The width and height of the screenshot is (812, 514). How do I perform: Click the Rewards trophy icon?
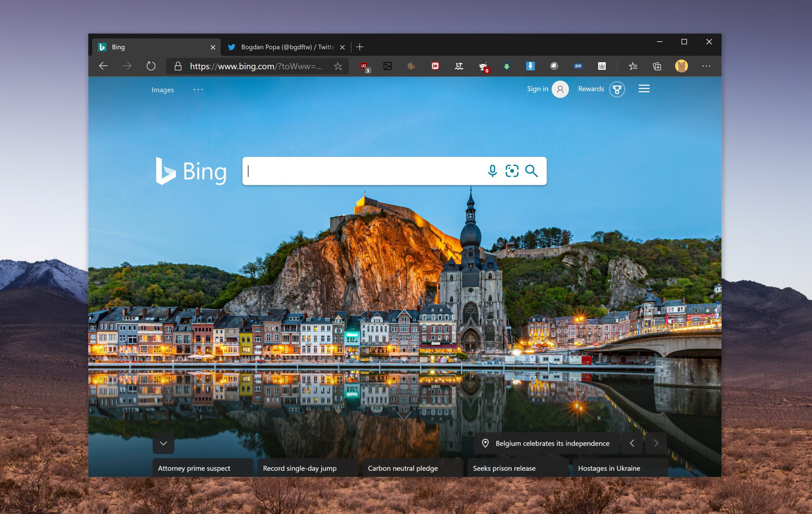pos(617,89)
